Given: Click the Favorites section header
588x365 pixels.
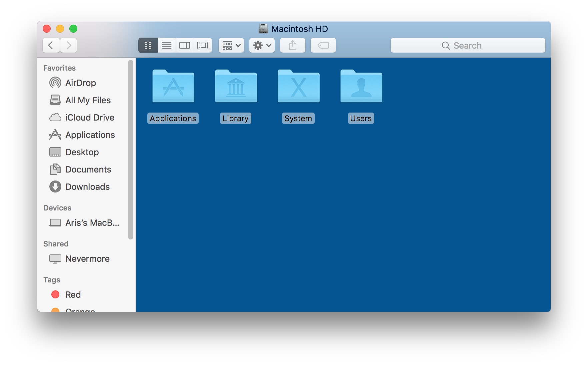Looking at the screenshot, I should (x=60, y=68).
